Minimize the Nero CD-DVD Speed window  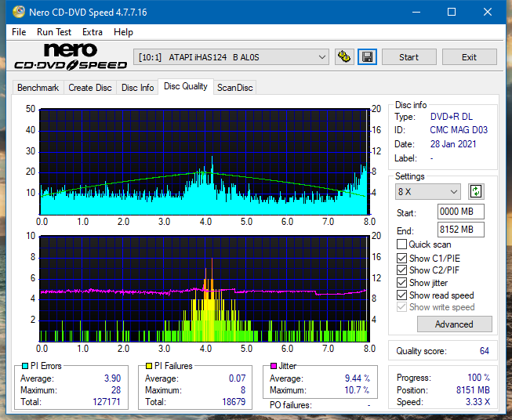tap(416, 12)
